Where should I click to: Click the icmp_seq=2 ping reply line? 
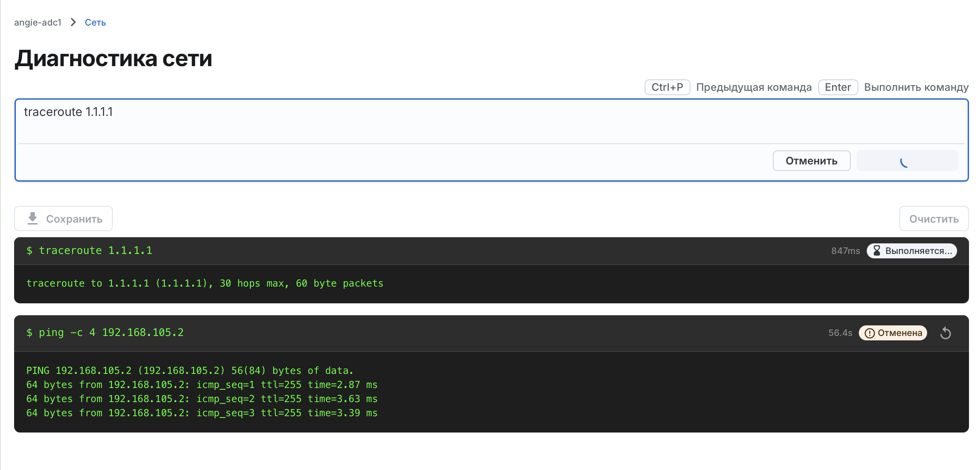[202, 399]
